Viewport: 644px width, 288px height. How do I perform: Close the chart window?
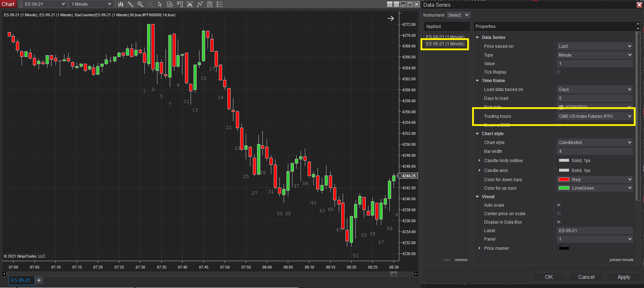click(x=417, y=4)
